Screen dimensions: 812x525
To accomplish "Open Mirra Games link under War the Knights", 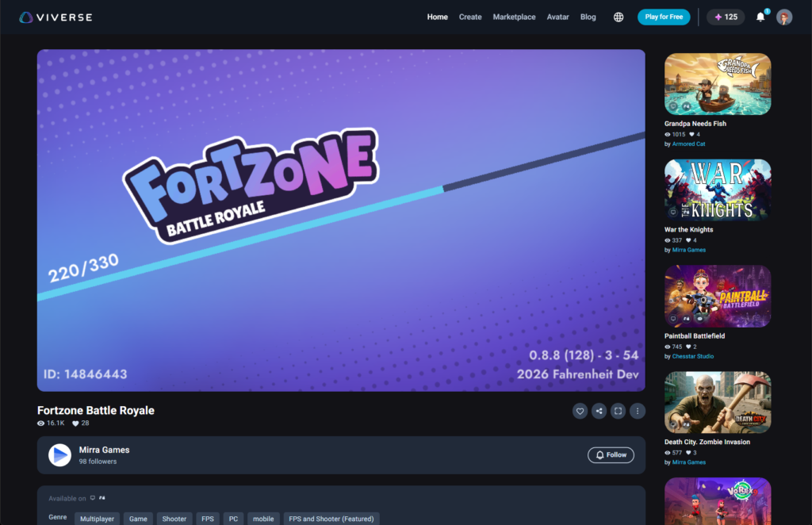I will [x=689, y=250].
